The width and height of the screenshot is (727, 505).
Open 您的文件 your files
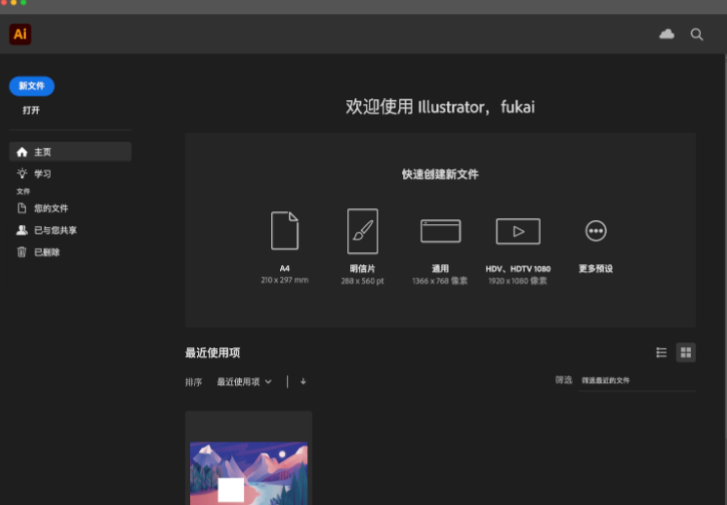pyautogui.click(x=50, y=208)
